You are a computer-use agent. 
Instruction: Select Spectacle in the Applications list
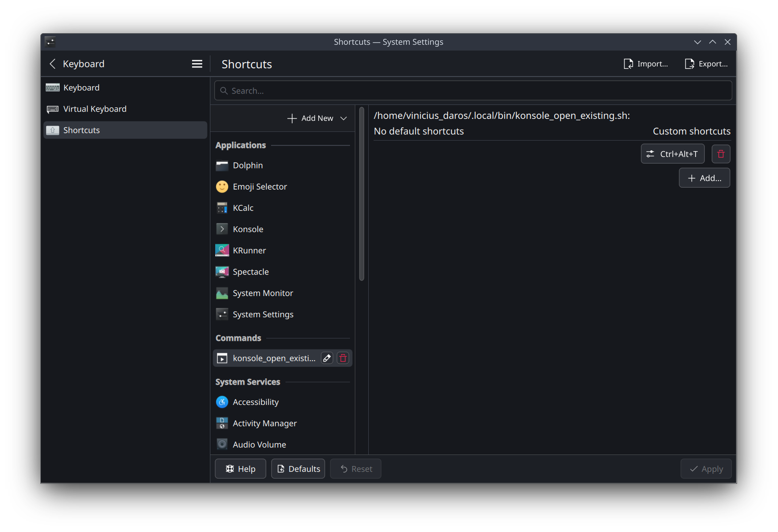(250, 272)
